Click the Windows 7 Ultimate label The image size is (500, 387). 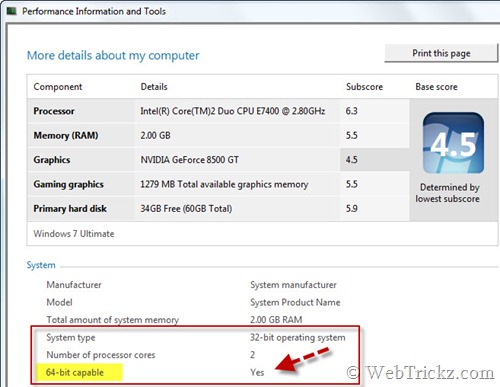click(74, 234)
